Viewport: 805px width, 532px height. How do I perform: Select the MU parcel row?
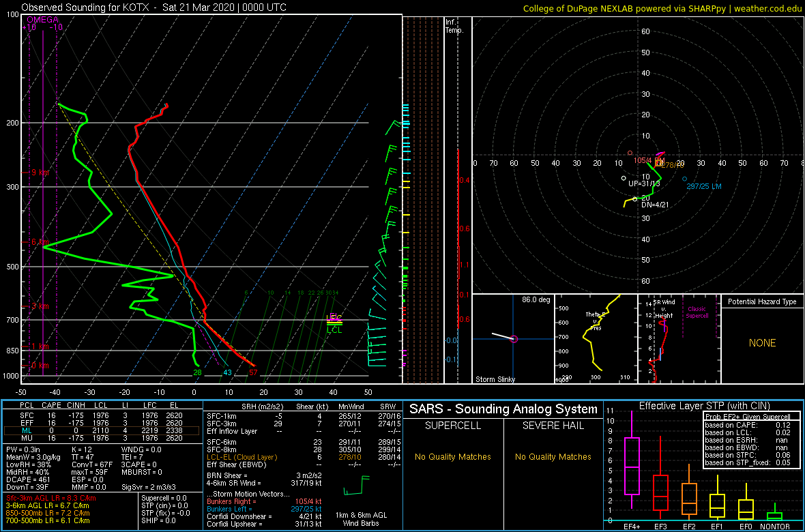pyautogui.click(x=102, y=438)
